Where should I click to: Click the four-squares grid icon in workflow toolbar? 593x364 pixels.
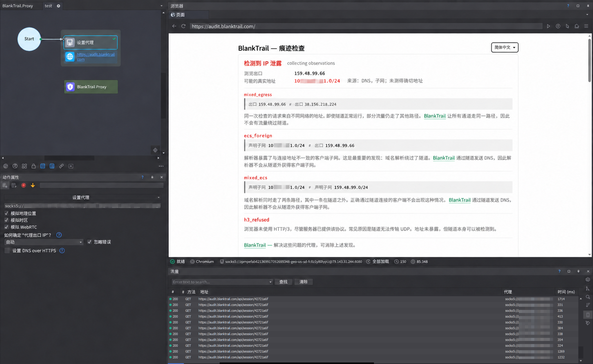pyautogui.click(x=24, y=166)
